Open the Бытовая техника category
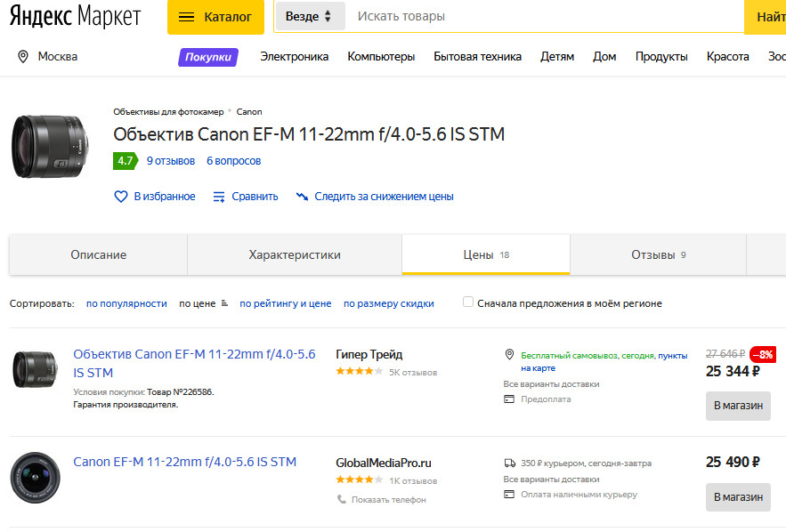This screenshot has width=786, height=532. tap(477, 57)
